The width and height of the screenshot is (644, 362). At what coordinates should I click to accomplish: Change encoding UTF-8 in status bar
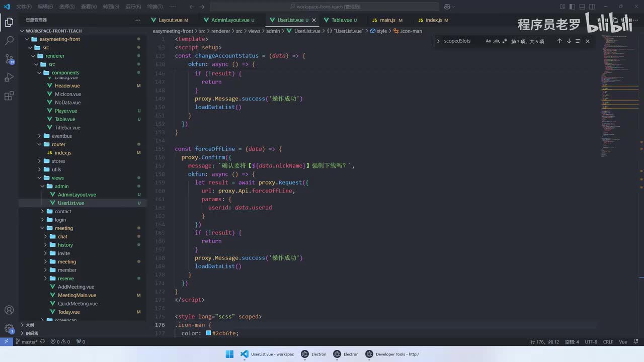(x=591, y=342)
